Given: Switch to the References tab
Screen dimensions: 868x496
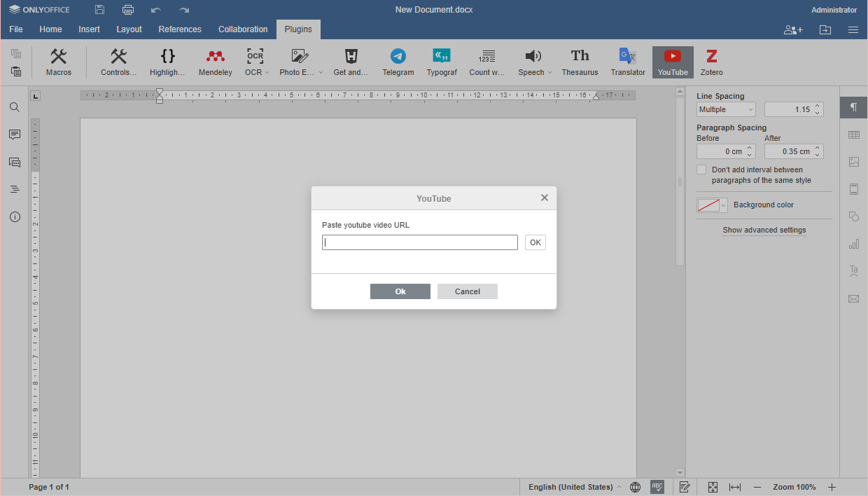Looking at the screenshot, I should 180,29.
